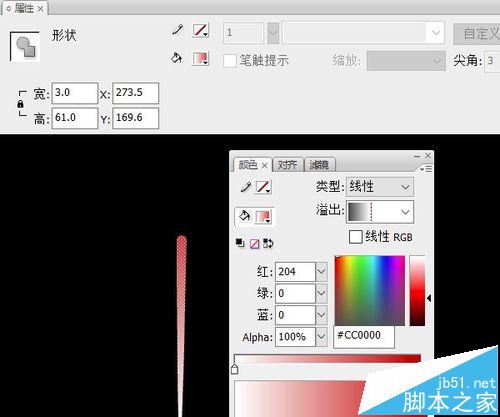500x417 pixels.
Task: Open the green value slider dropdown
Action: coord(321,293)
